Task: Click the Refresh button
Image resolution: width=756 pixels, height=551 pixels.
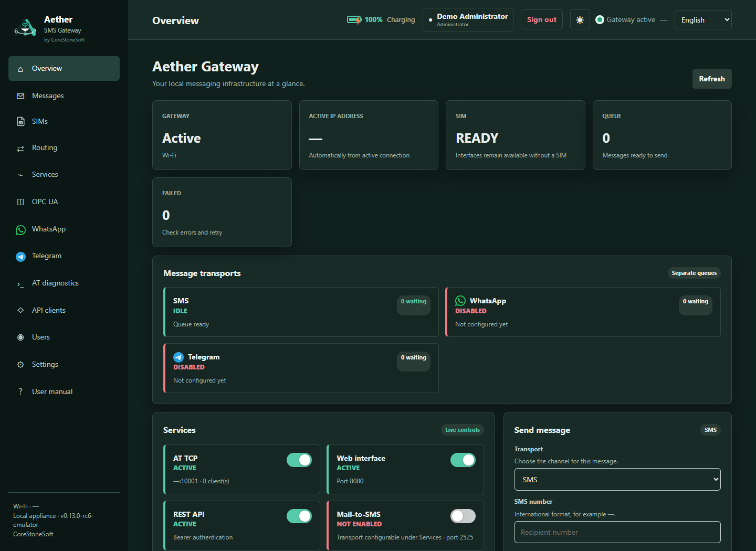Action: click(712, 79)
